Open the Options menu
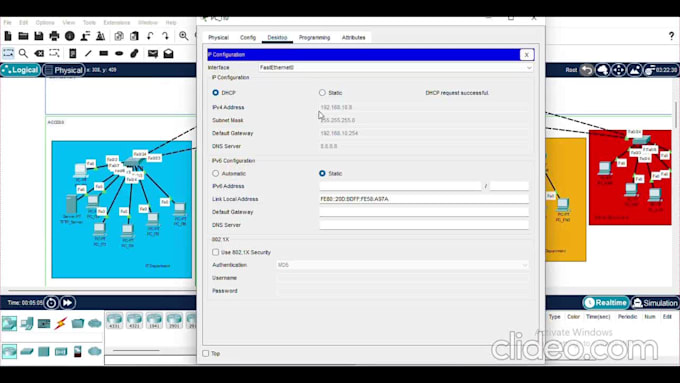 pyautogui.click(x=45, y=23)
